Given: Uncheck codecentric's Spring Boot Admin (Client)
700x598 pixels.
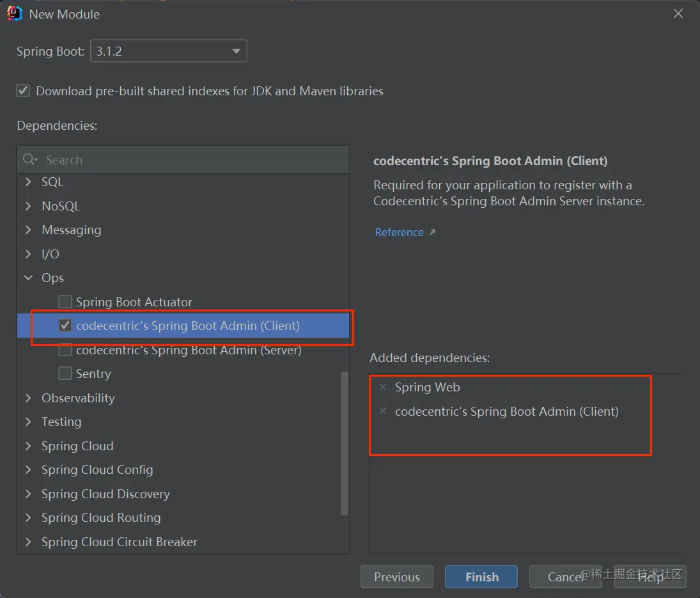Looking at the screenshot, I should pos(65,325).
